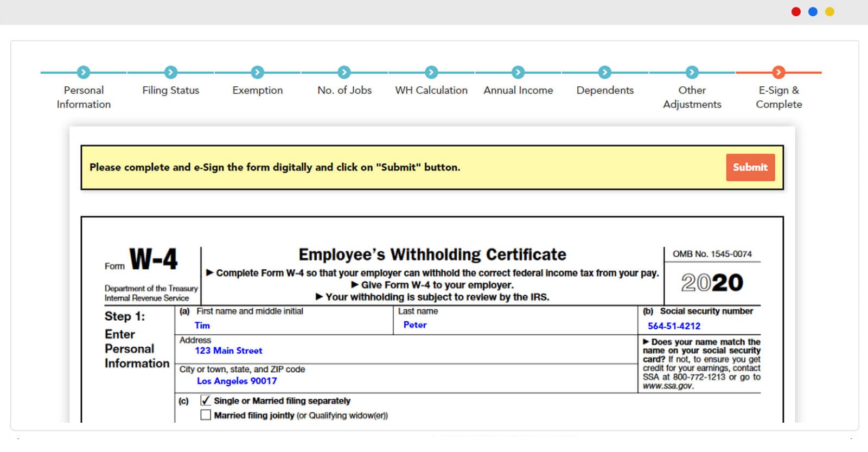This screenshot has width=868, height=452.
Task: Go to No. of Jobs step icon
Action: (344, 72)
